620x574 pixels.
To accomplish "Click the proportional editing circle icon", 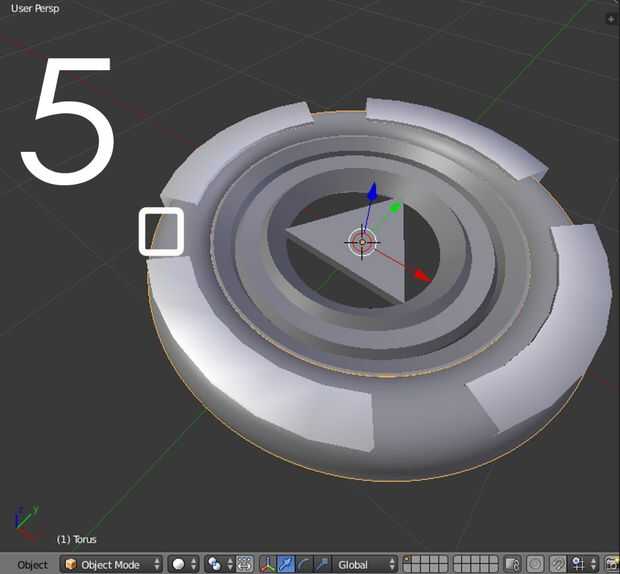I will pyautogui.click(x=535, y=565).
